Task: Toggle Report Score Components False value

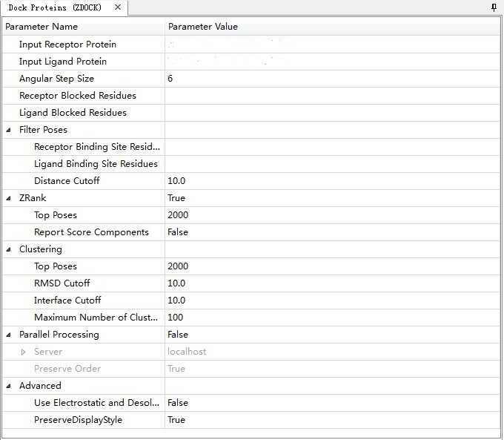Action: coord(332,232)
